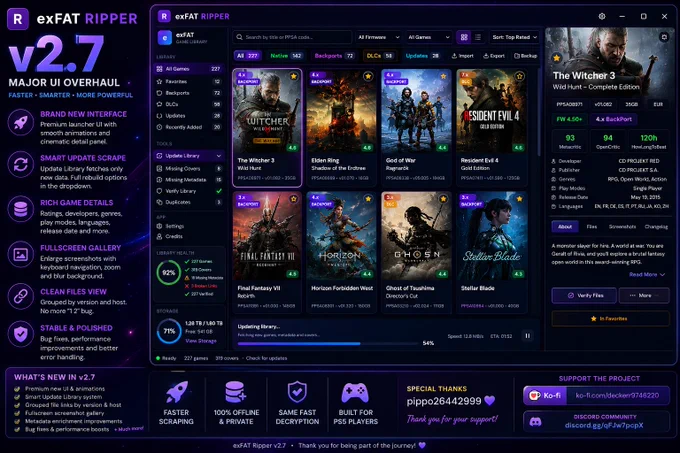Select the Native 142 filter tab
The height and width of the screenshot is (453, 680).
click(x=285, y=56)
